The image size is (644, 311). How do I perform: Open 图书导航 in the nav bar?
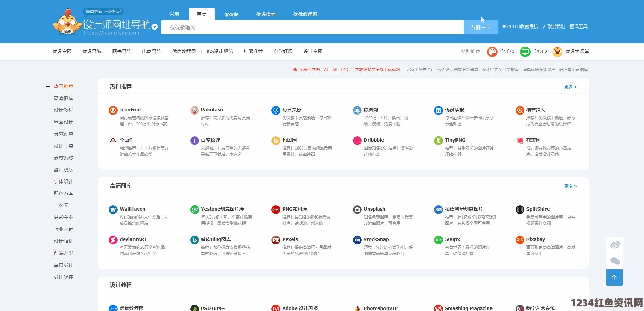click(122, 51)
